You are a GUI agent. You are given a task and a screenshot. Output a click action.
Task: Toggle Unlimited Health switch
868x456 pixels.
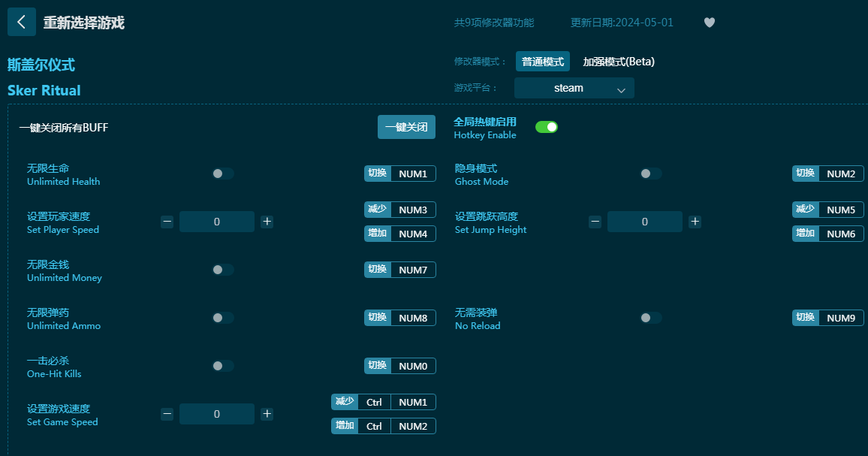(222, 174)
